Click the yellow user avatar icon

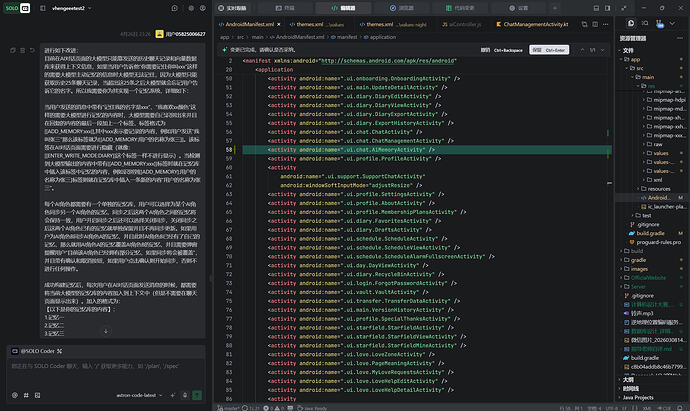[x=159, y=34]
